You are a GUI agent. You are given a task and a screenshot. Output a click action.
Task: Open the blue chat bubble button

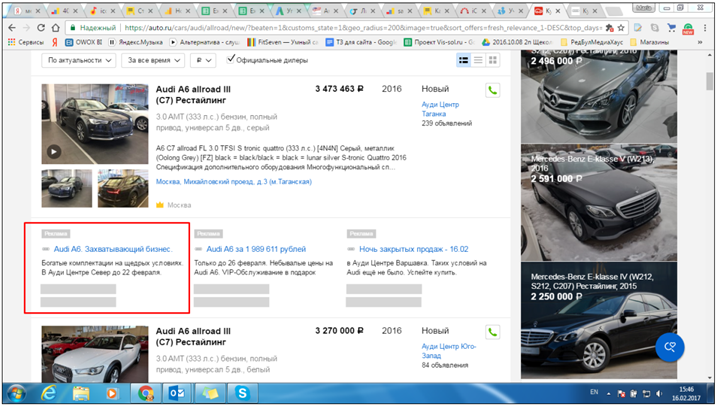tap(669, 346)
